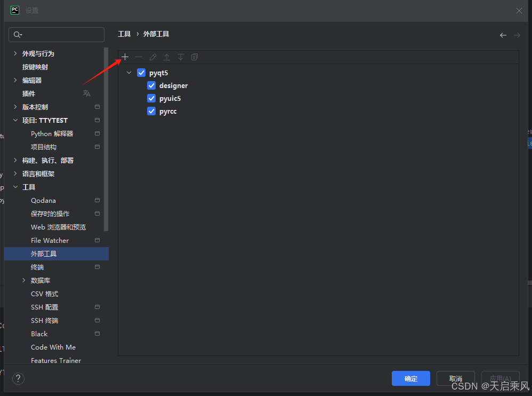Click the project-level icon beside File Watcher
Image resolution: width=532 pixels, height=396 pixels.
point(98,240)
